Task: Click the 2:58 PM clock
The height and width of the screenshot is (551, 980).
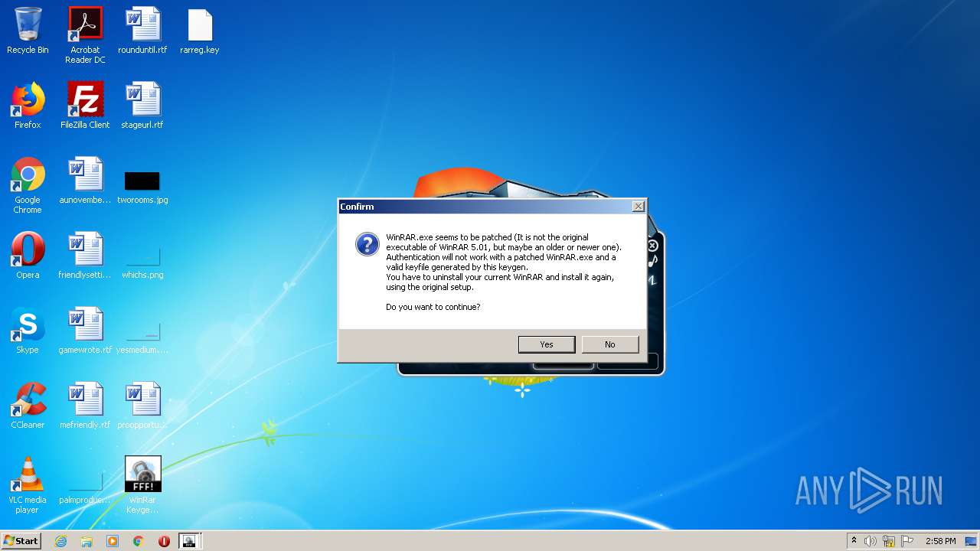Action: pos(940,541)
